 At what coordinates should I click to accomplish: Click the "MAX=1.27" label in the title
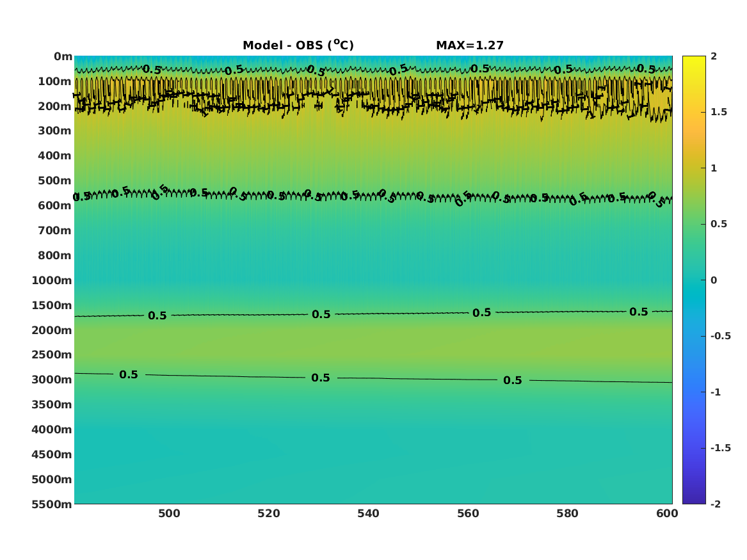point(470,45)
